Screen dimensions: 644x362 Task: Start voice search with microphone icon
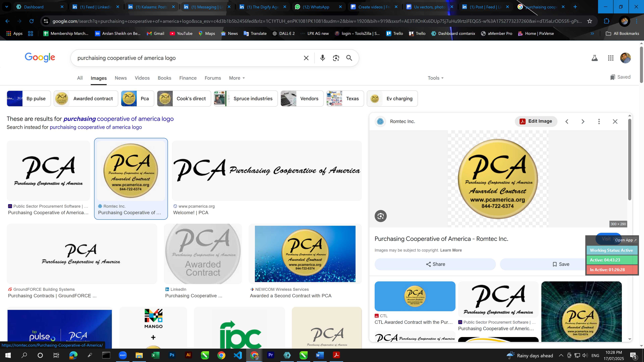[x=323, y=58]
